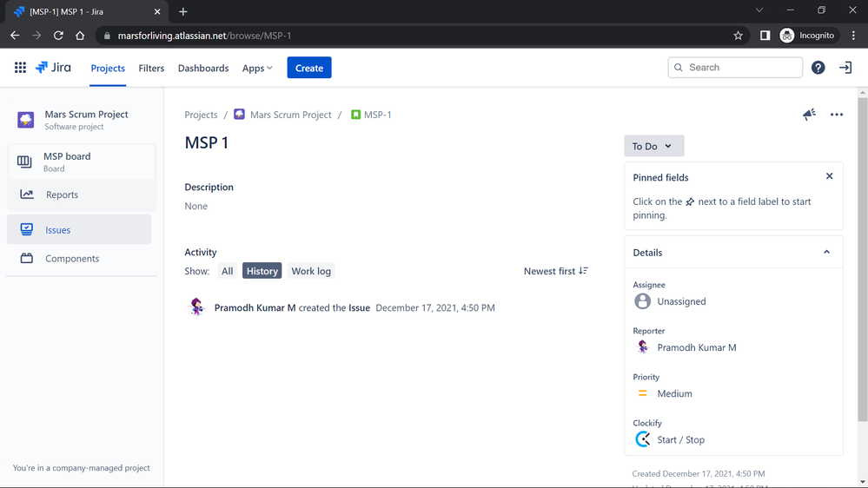Reload the browser page
The image size is (868, 488).
58,36
